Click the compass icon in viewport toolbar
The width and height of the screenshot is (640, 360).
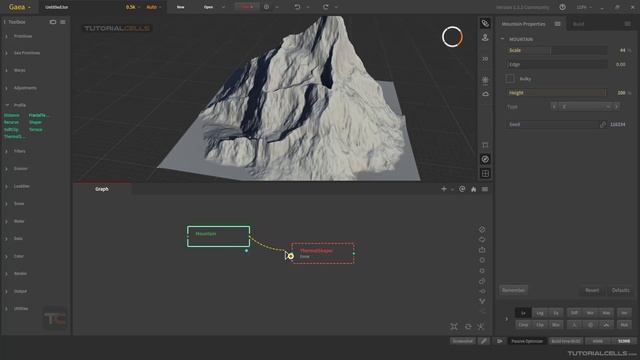click(x=485, y=159)
